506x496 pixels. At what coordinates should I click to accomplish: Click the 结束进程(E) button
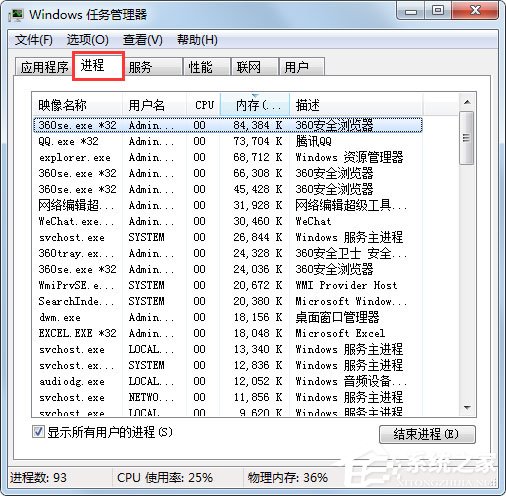(427, 434)
